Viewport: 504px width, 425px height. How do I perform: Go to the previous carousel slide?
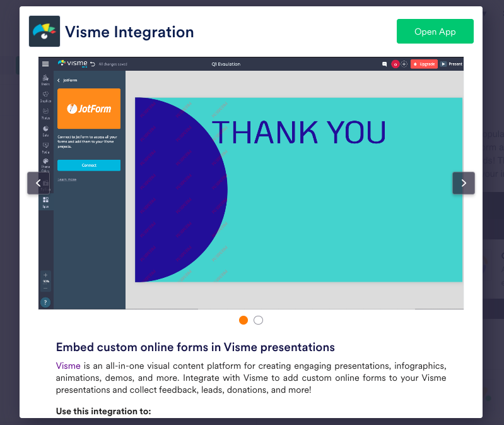pyautogui.click(x=38, y=183)
